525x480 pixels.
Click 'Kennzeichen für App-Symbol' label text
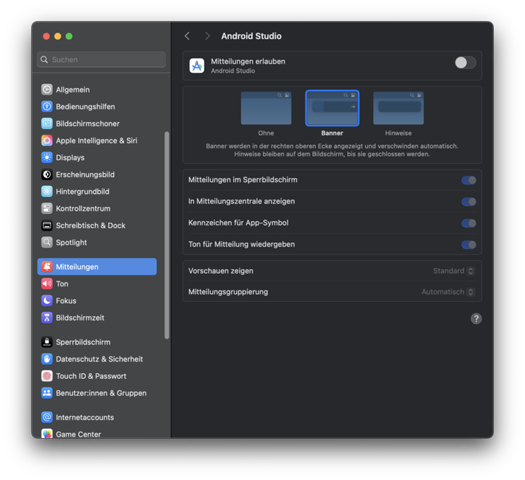(x=238, y=223)
